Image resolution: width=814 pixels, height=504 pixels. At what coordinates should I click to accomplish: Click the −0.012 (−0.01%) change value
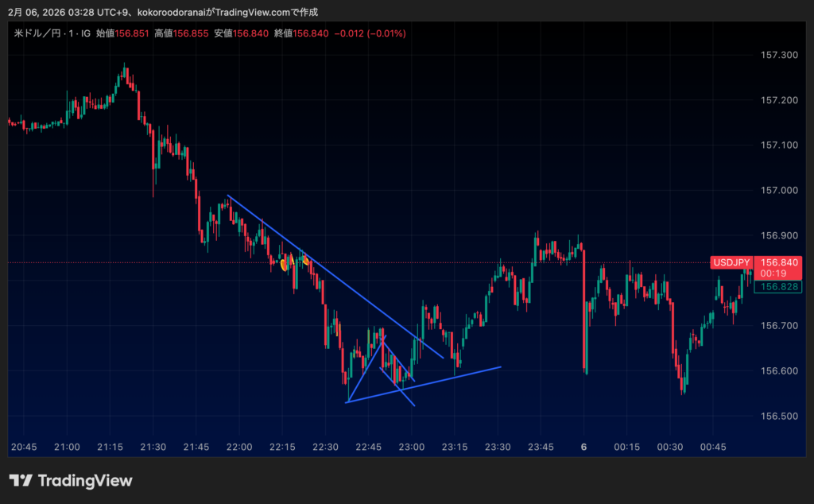point(370,33)
